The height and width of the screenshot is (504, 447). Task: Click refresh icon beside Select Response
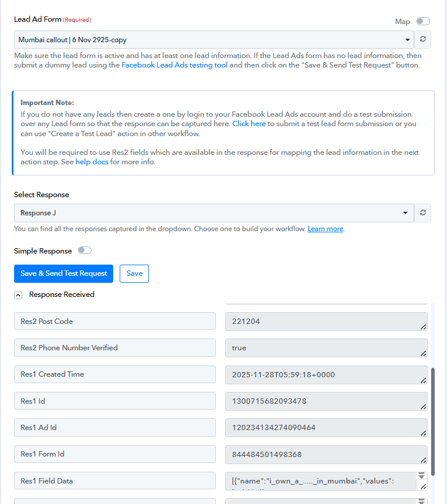coord(422,213)
